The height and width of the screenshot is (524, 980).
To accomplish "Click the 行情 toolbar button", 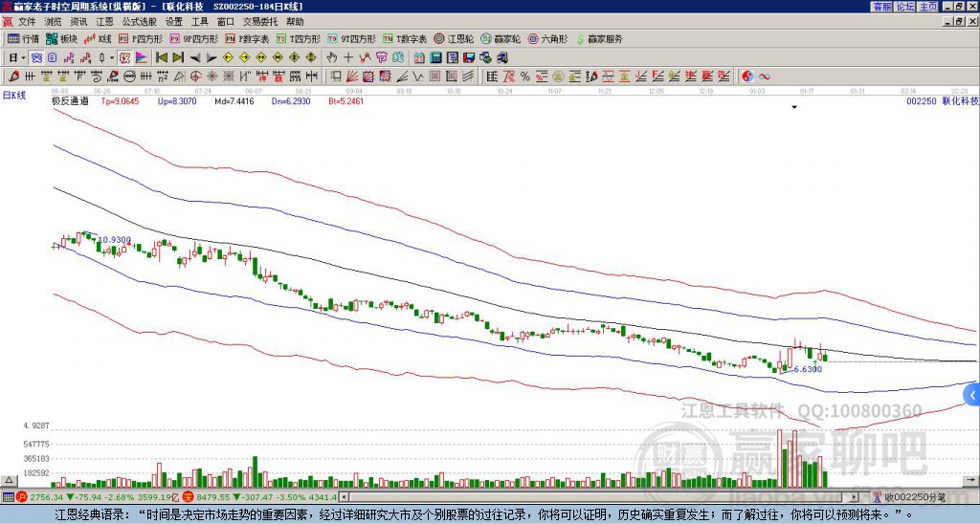I will (x=23, y=38).
